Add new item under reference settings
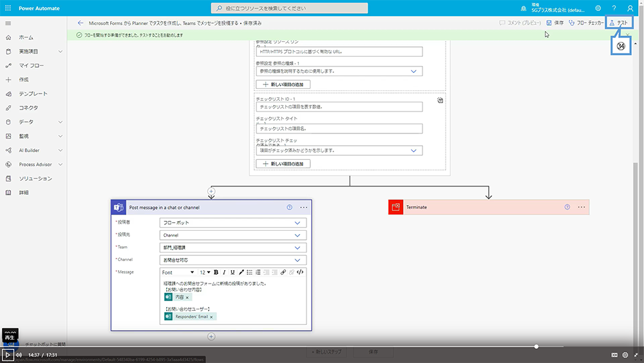The image size is (644, 363). point(283,84)
